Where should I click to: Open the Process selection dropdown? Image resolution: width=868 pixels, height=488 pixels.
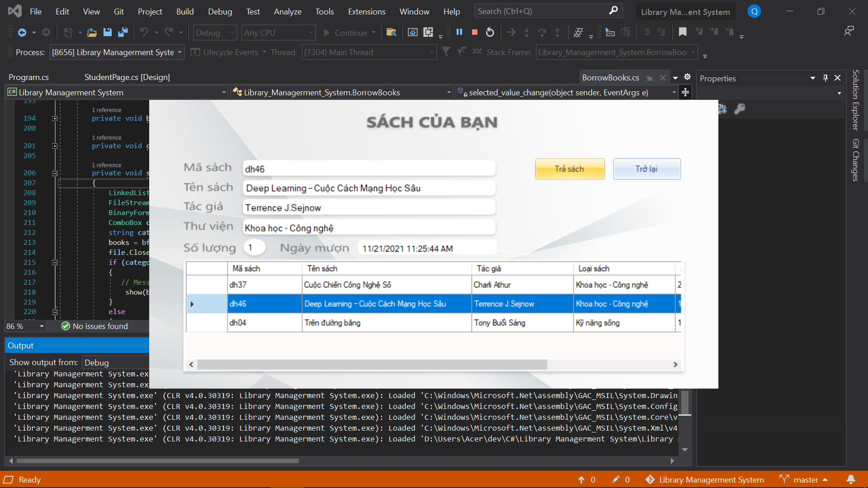[179, 52]
